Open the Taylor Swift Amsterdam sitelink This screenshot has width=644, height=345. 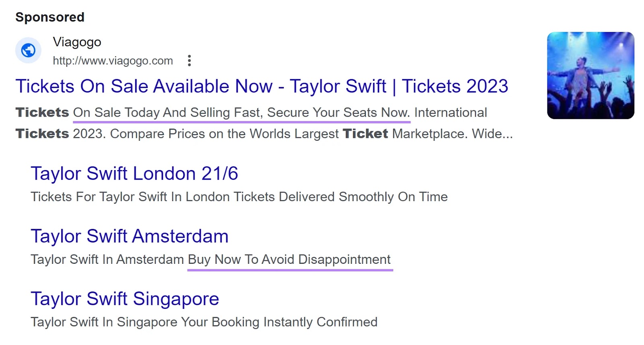tap(130, 236)
